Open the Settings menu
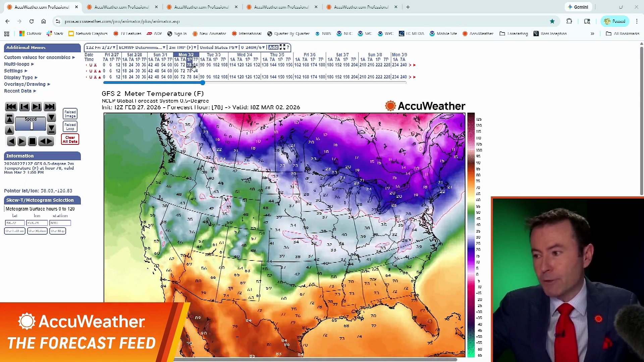Viewport: 644px width, 362px height. pyautogui.click(x=15, y=71)
